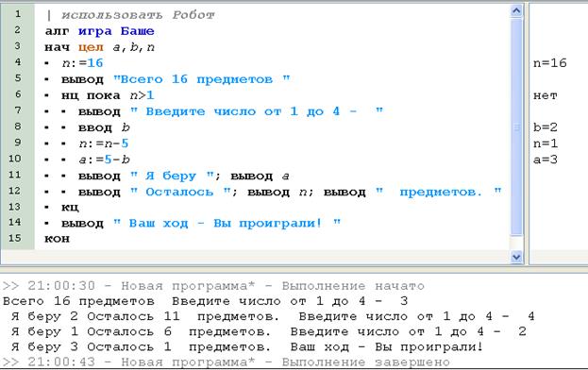Click the algorithm name 'игра Баше'
Viewport: 588px width, 370px height.
(x=116, y=31)
